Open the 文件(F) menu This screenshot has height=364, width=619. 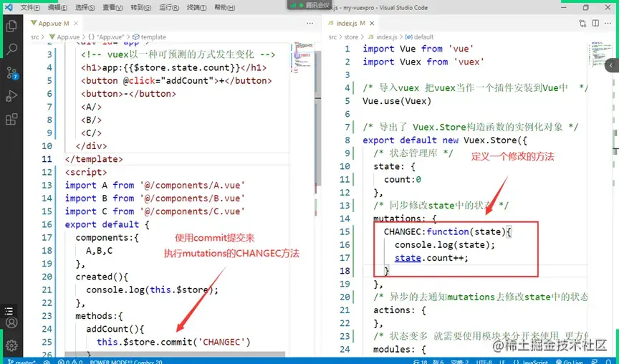point(30,7)
